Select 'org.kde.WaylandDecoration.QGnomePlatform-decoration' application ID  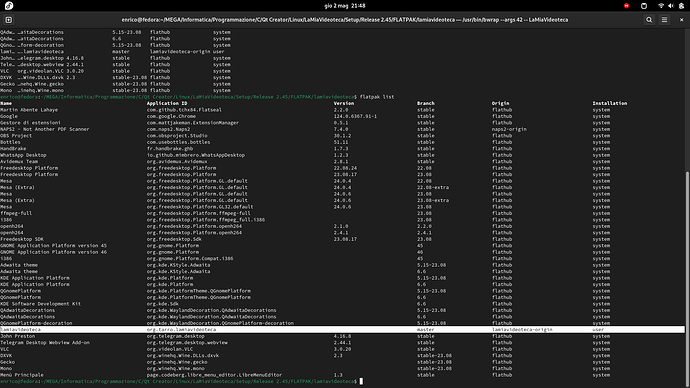coord(220,323)
